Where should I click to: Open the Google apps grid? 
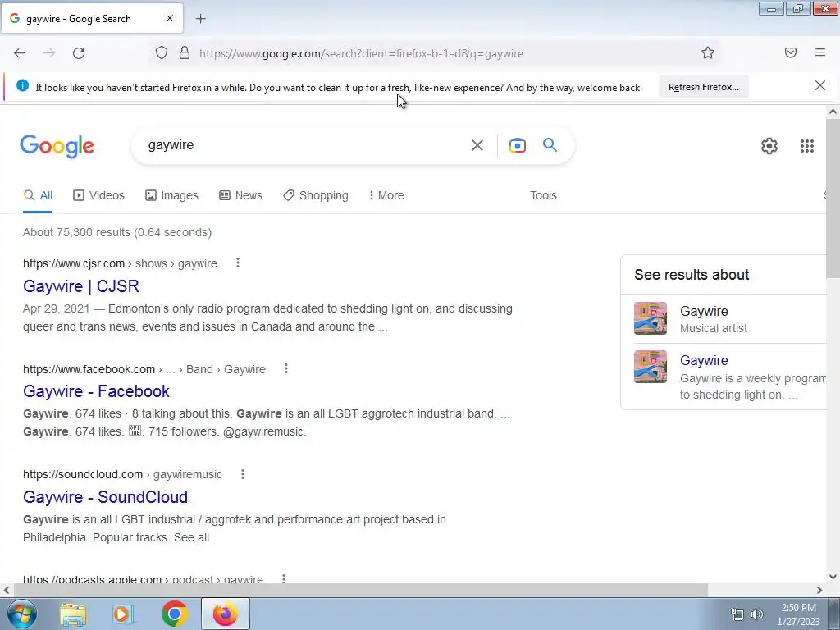tap(807, 146)
